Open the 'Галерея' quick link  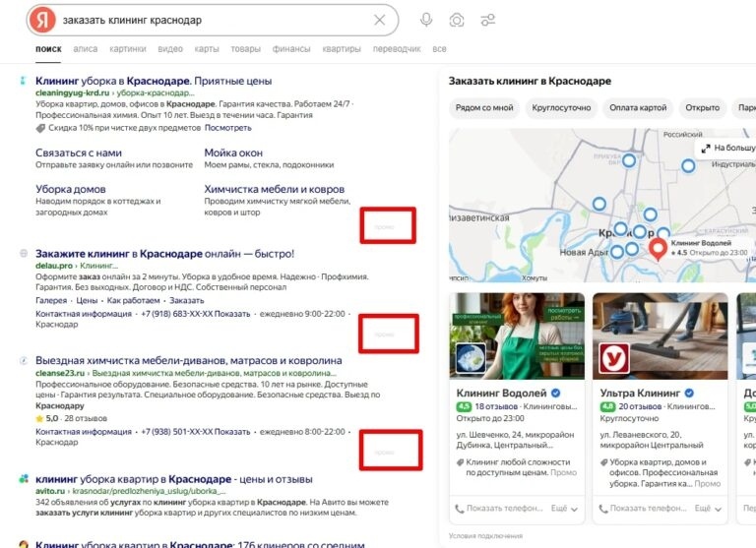(x=51, y=300)
